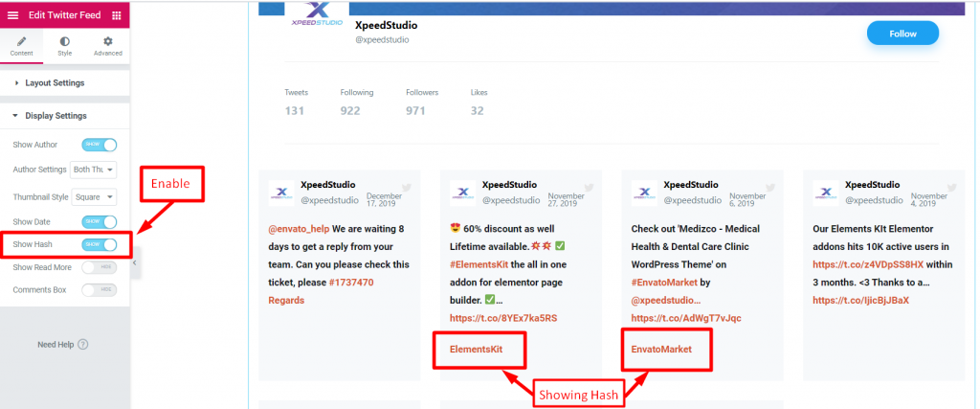Click Twitter bird icon on November 27 tweet
Viewport: 980px width, 409px height.
pyautogui.click(x=589, y=187)
